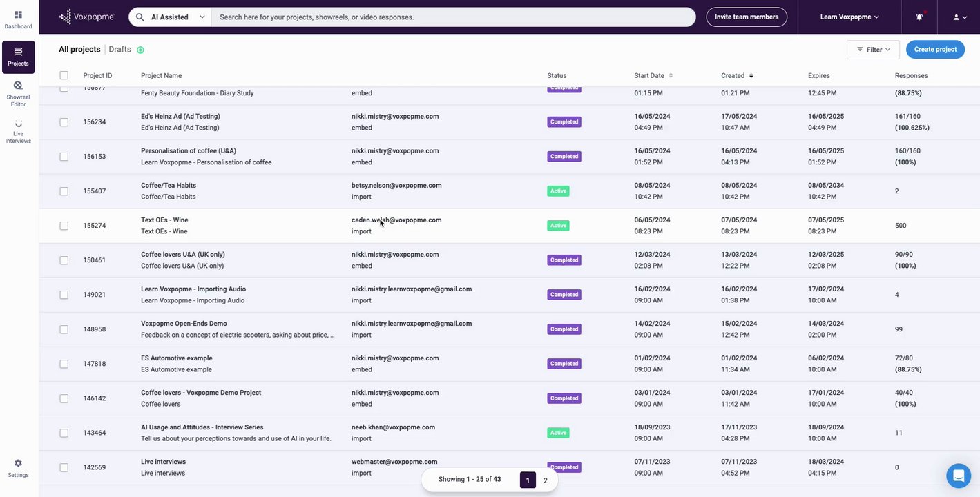Toggle the select-all projects checkbox
The width and height of the screenshot is (980, 497).
coord(64,75)
